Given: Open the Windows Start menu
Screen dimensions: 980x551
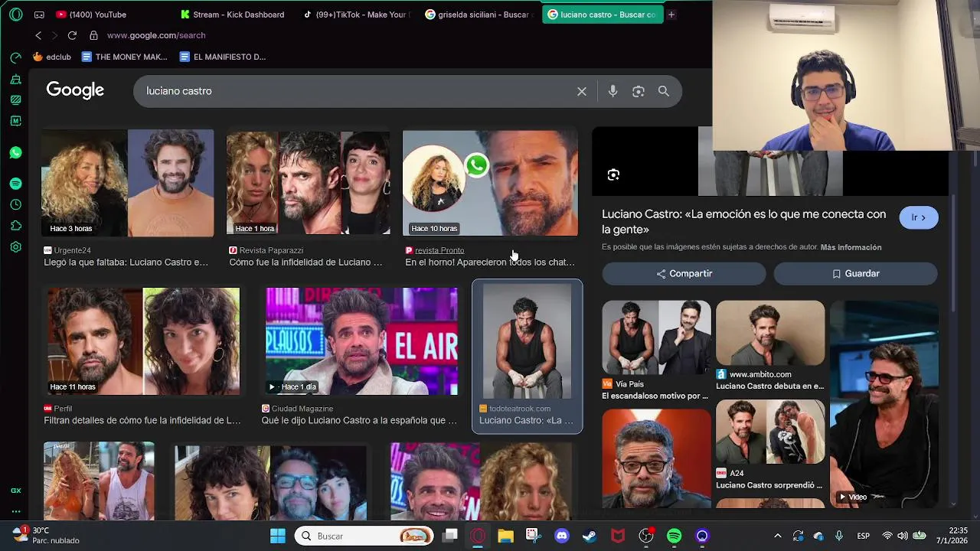Looking at the screenshot, I should pos(277,536).
